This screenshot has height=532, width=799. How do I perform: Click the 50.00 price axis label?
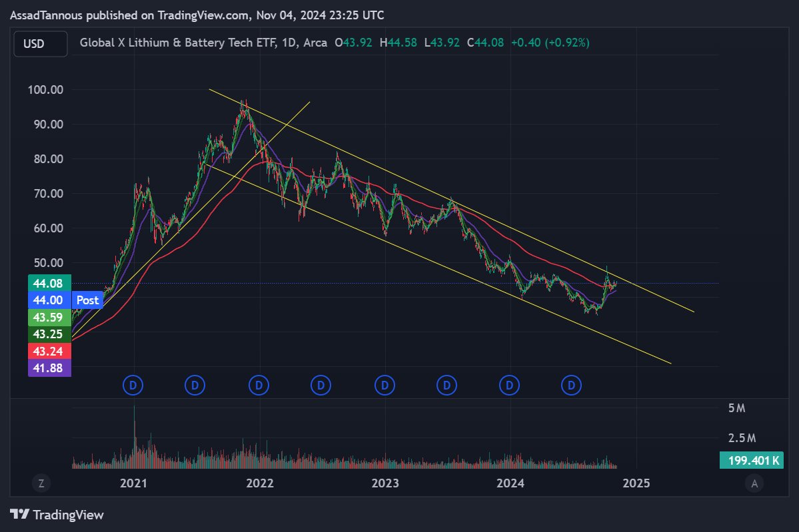[x=49, y=263]
